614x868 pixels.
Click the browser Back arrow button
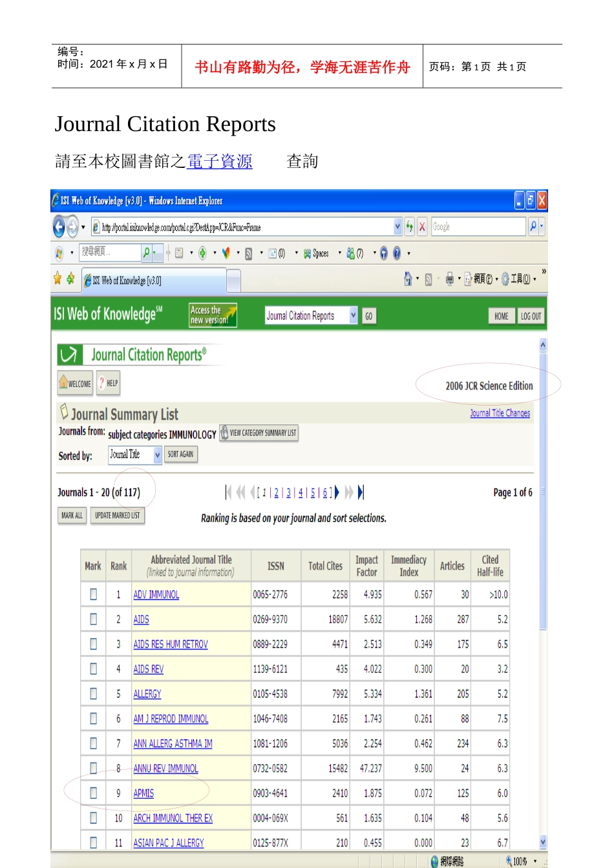(59, 227)
